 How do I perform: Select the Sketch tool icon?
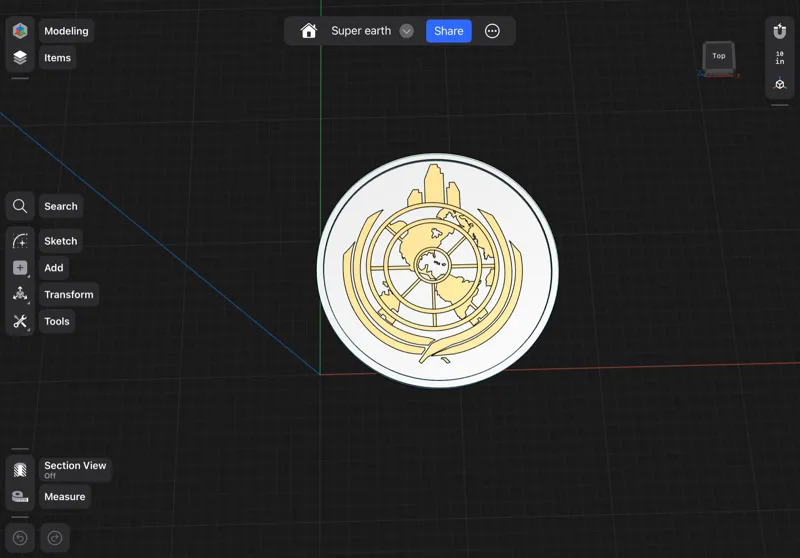click(20, 241)
